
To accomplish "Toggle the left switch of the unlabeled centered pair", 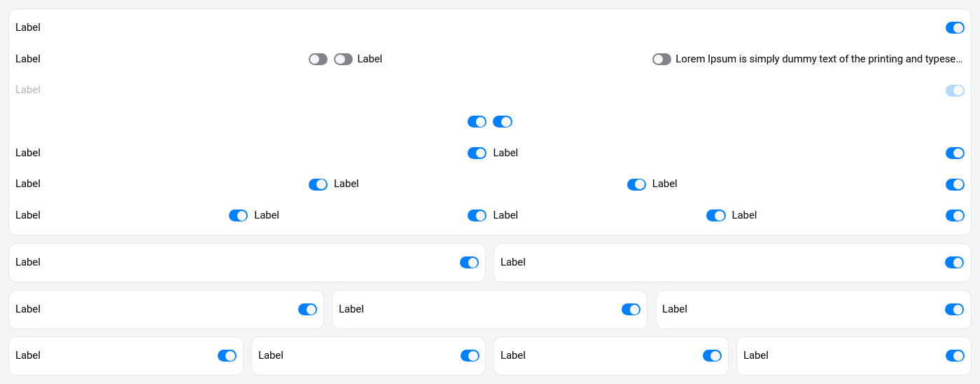I will (x=477, y=122).
